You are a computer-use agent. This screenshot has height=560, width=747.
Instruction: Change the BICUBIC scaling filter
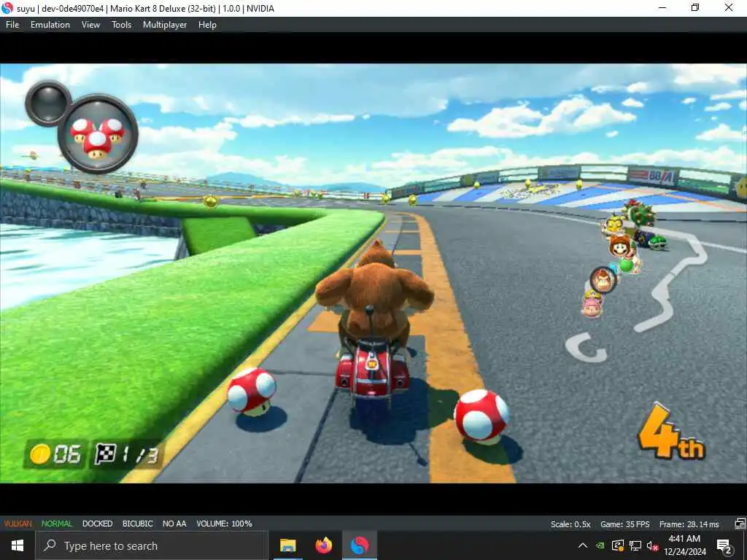tap(138, 524)
